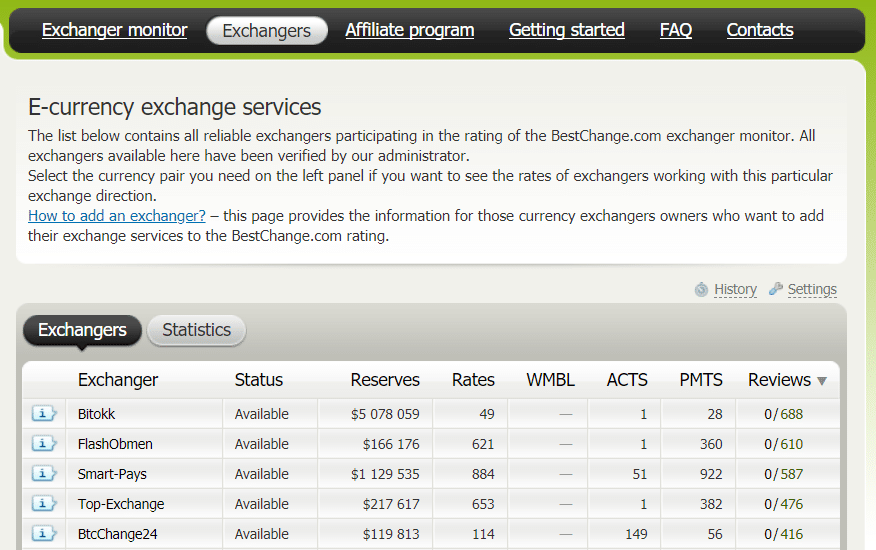Click Bitokk rates value 49

[x=487, y=414]
